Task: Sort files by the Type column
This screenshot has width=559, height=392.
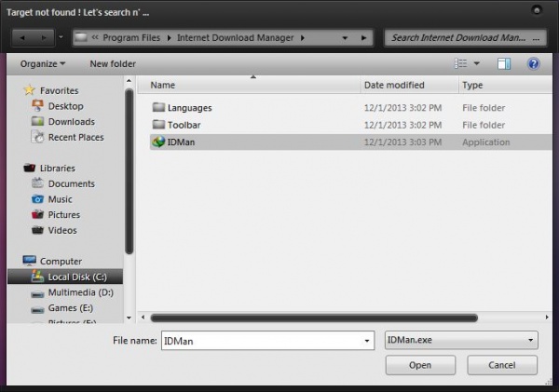Action: [505, 85]
